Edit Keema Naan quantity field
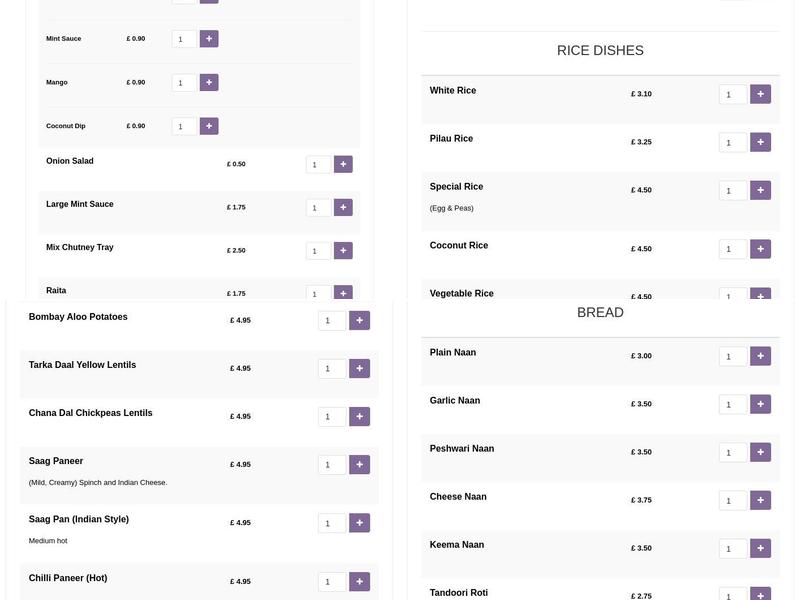800x600 pixels. 732,548
